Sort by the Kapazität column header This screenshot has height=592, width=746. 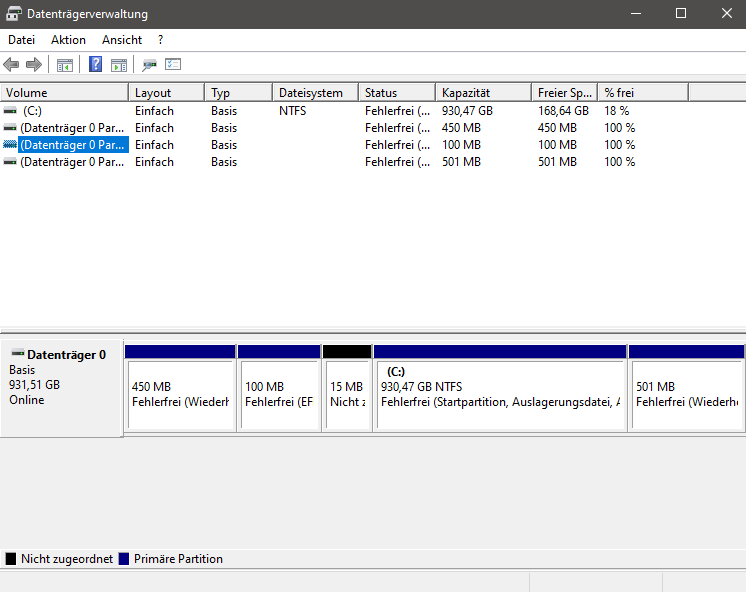coord(484,93)
